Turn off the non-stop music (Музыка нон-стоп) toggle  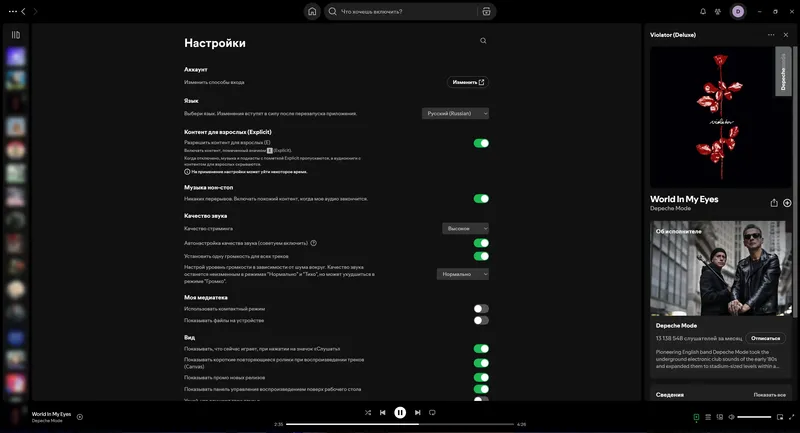click(x=481, y=198)
